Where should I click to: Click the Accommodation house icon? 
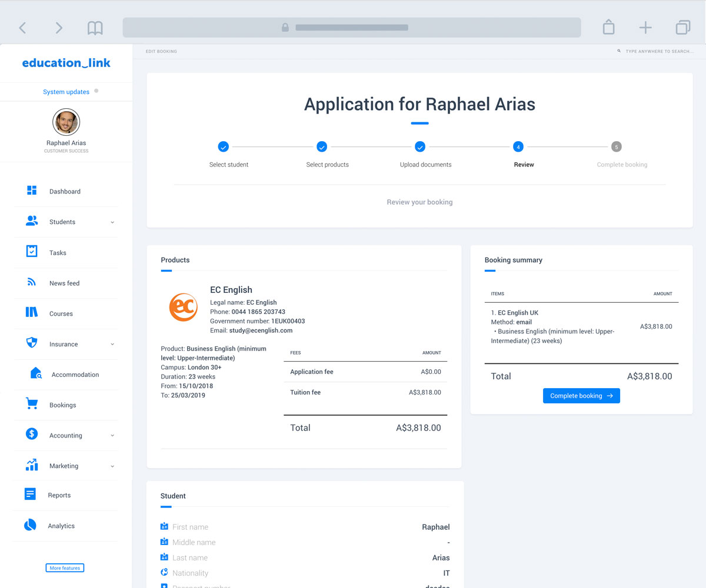36,373
